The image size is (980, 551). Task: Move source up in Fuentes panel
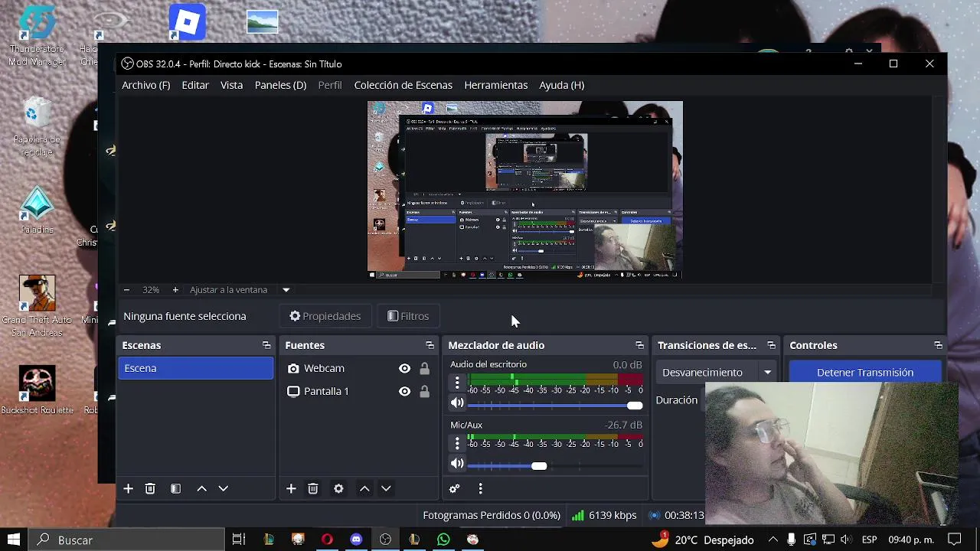click(x=364, y=488)
